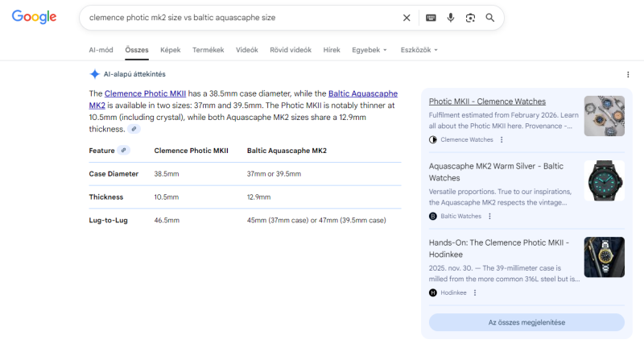Open three-dot menu next to Clemence Watches
The image size is (644, 348).
tap(502, 139)
